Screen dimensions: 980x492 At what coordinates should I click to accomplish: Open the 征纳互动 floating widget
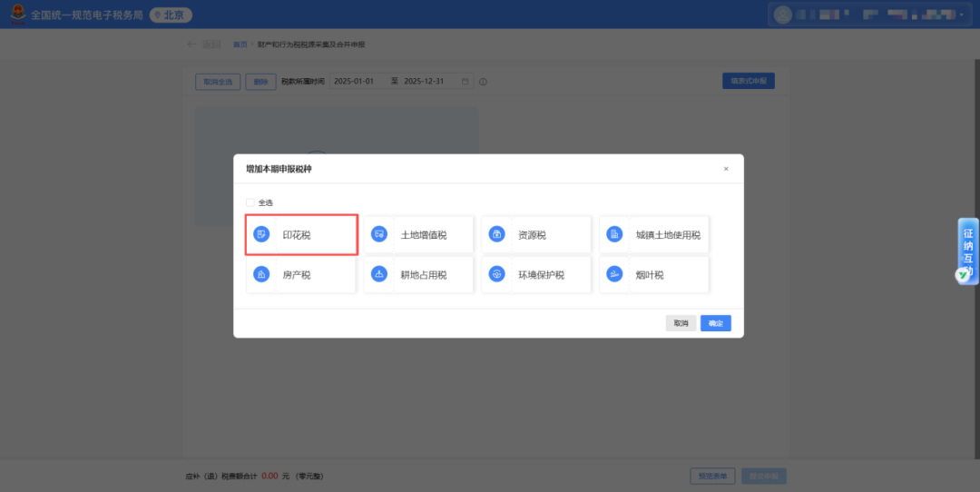coord(968,251)
